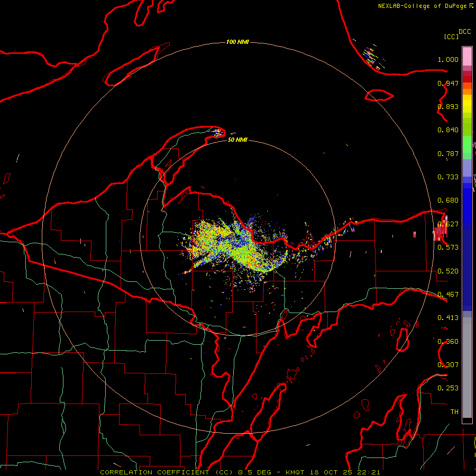476x476 pixels.
Task: Pick the light pink color bar segment
Action: (x=467, y=57)
